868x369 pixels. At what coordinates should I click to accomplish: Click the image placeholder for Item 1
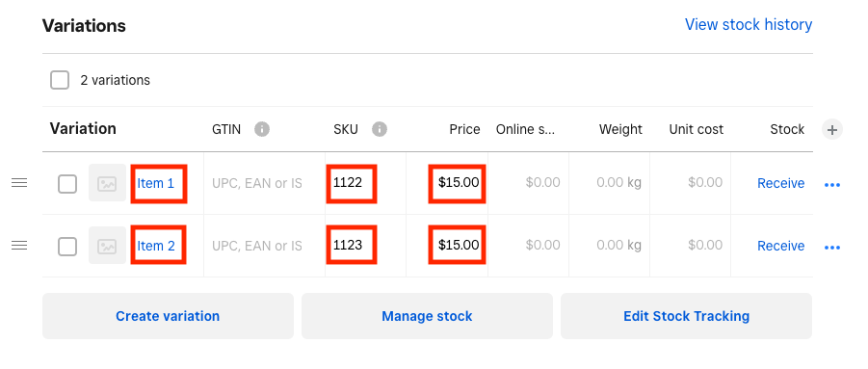tap(107, 183)
